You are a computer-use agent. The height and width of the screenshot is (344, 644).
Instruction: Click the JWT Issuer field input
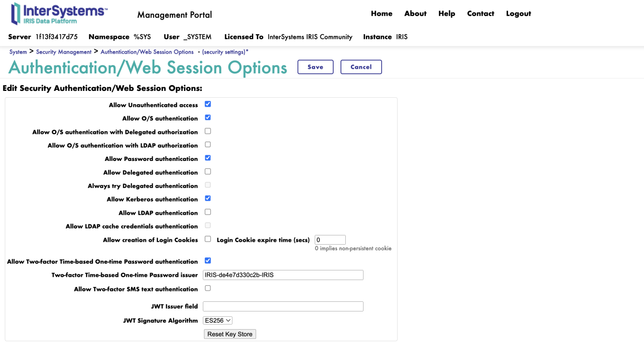pos(283,307)
